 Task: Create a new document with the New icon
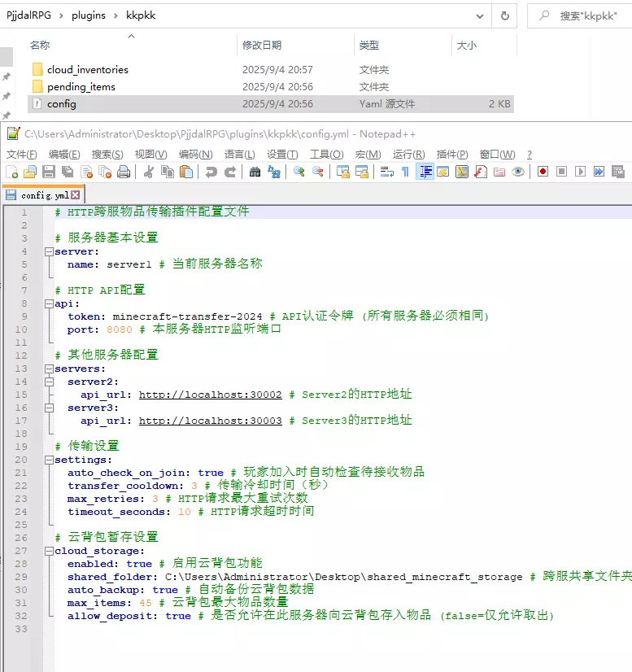(12, 172)
